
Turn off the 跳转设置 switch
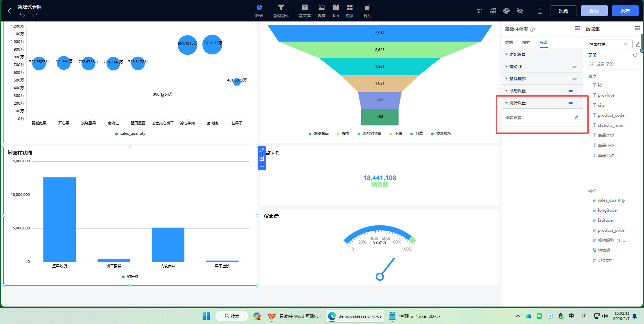[x=573, y=103]
